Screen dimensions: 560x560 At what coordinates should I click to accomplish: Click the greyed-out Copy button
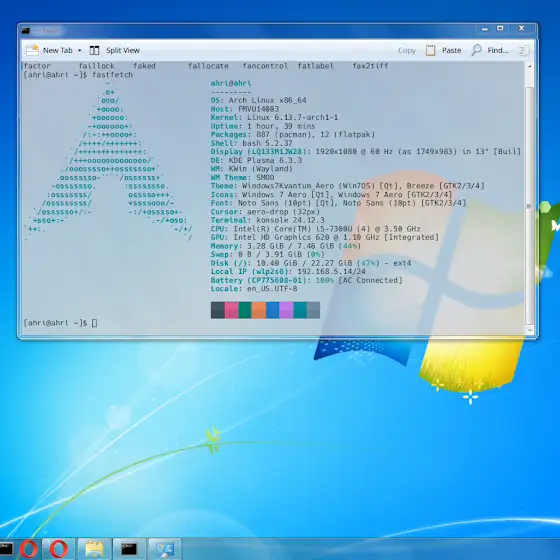[406, 50]
